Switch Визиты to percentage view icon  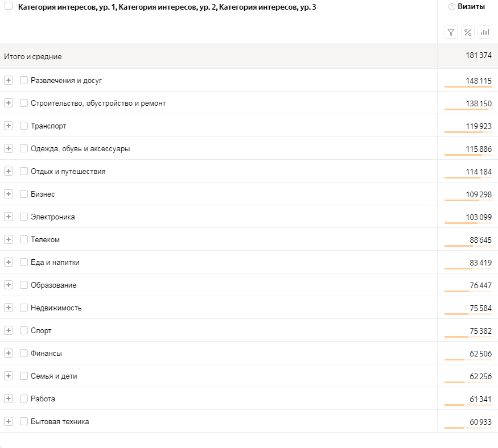click(467, 32)
